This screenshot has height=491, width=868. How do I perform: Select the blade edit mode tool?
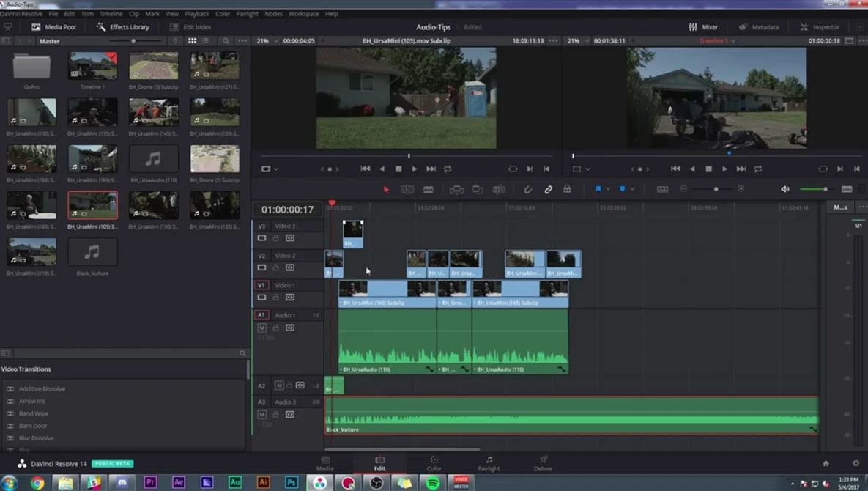(429, 189)
